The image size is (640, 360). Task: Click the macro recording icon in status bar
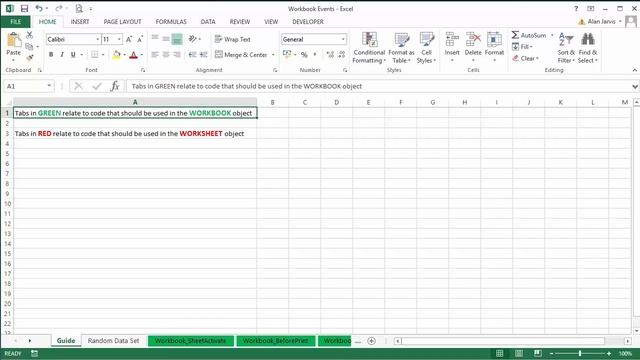coord(35,353)
